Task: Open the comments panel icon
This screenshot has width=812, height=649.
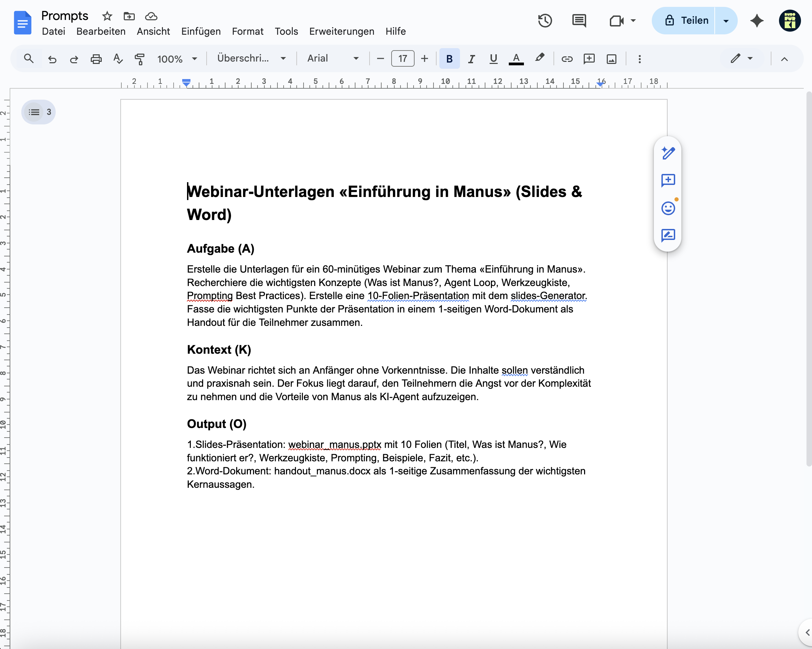Action: click(x=579, y=20)
